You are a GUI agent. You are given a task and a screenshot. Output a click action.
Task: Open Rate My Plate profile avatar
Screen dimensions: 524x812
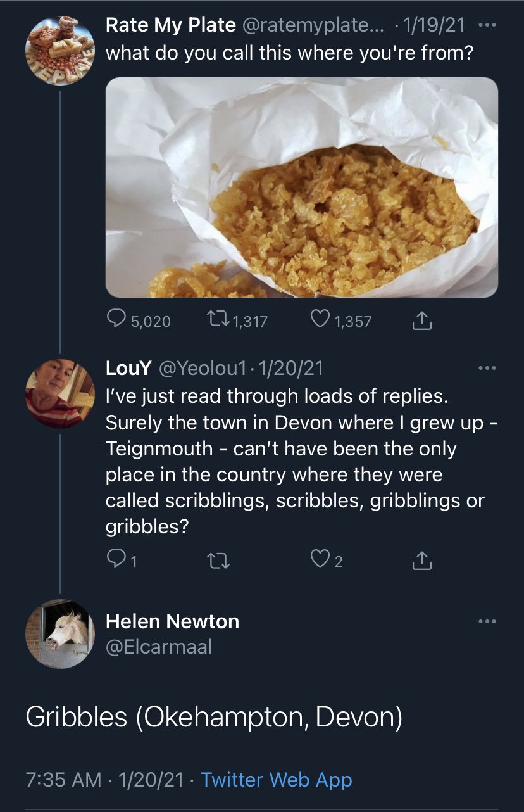(x=59, y=49)
